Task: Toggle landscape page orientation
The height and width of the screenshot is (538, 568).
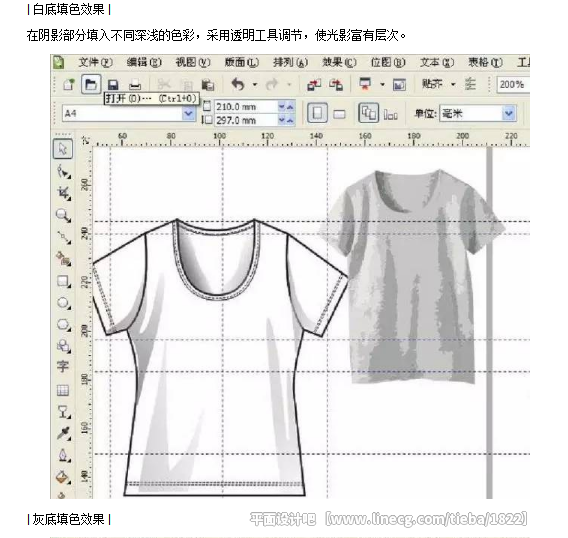Action: click(339, 114)
